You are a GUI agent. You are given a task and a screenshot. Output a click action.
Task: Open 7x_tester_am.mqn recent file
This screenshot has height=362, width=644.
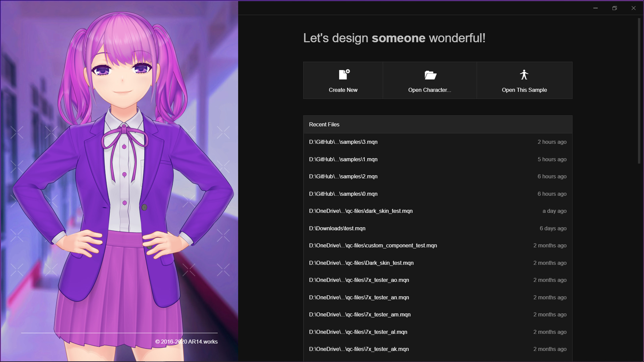(x=360, y=315)
